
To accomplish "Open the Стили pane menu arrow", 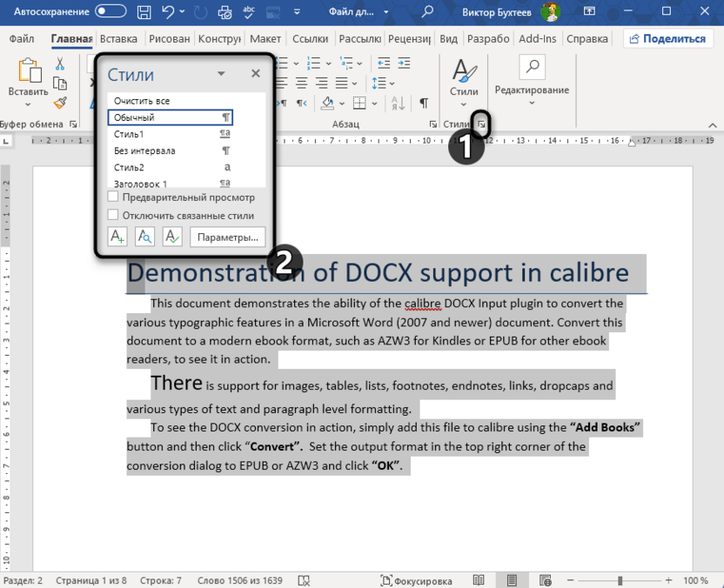I will tap(220, 74).
